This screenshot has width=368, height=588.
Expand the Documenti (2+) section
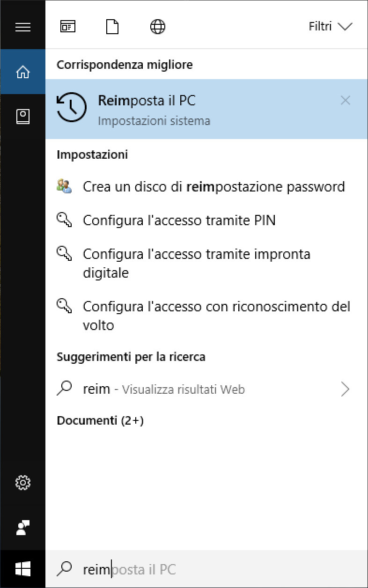tap(100, 421)
